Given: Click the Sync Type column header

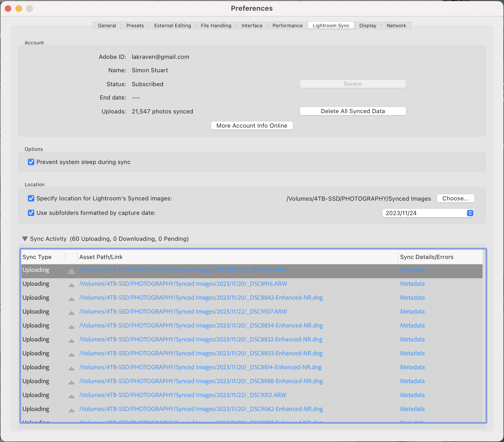Looking at the screenshot, I should click(43, 257).
